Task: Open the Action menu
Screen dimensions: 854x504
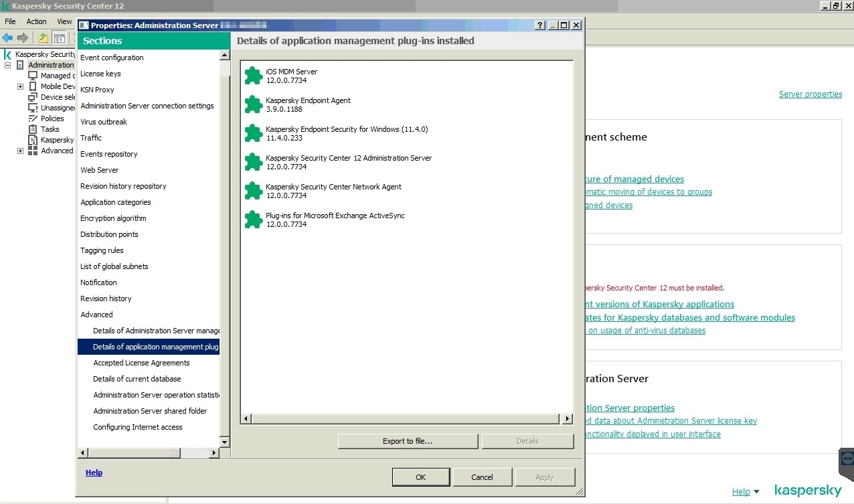Action: [x=37, y=21]
